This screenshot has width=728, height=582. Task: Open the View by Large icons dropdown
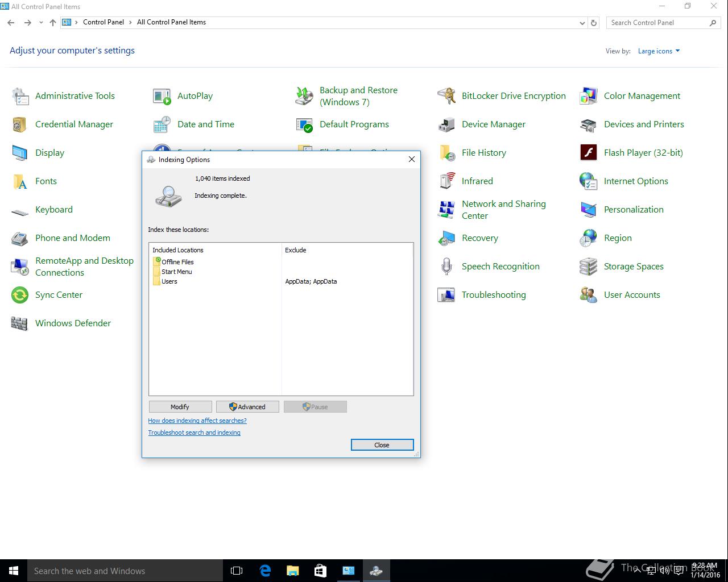(659, 51)
